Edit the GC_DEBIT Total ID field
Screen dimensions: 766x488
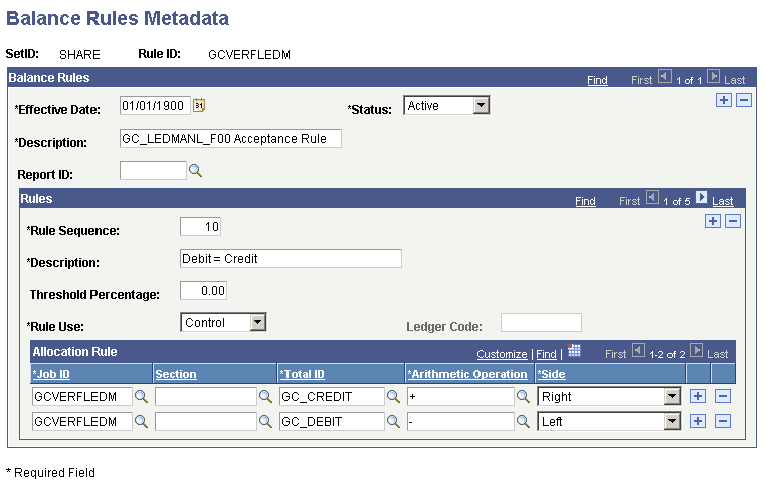click(x=332, y=422)
